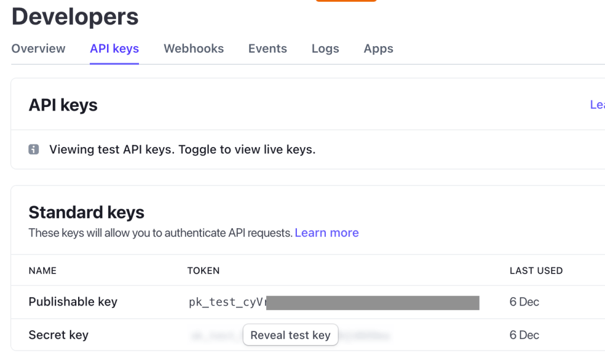Open the Overview tab
The image size is (605, 364).
(x=38, y=48)
